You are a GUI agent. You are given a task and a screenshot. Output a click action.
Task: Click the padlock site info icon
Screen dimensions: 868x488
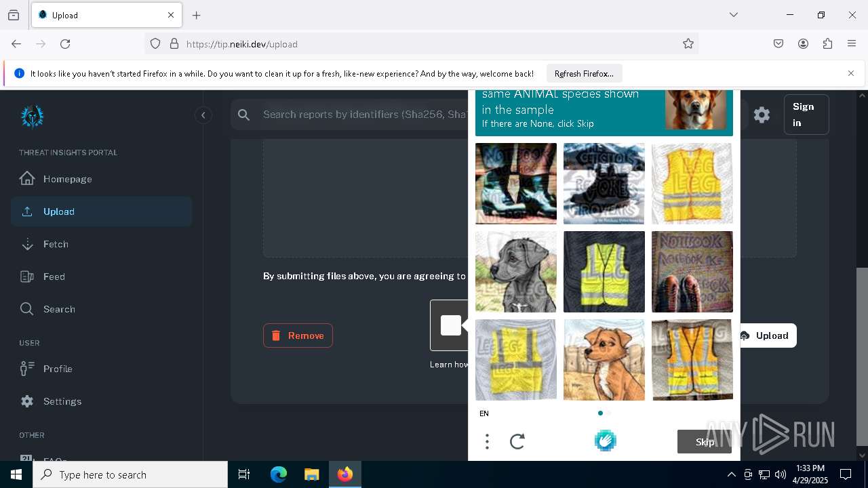pos(174,43)
